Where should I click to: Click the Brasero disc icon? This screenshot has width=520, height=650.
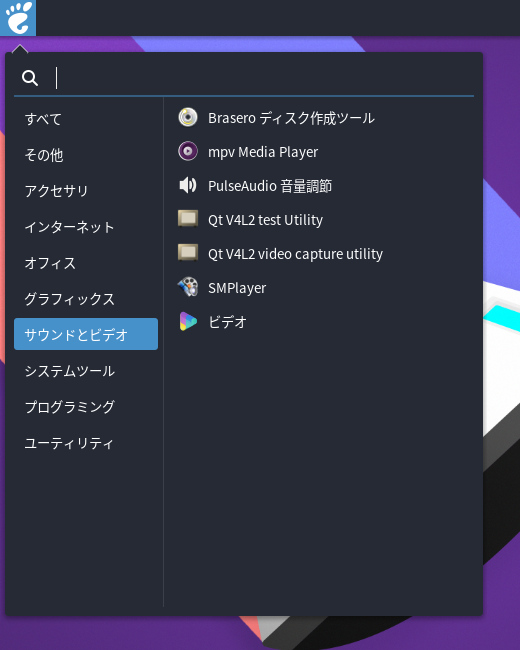pyautogui.click(x=188, y=117)
